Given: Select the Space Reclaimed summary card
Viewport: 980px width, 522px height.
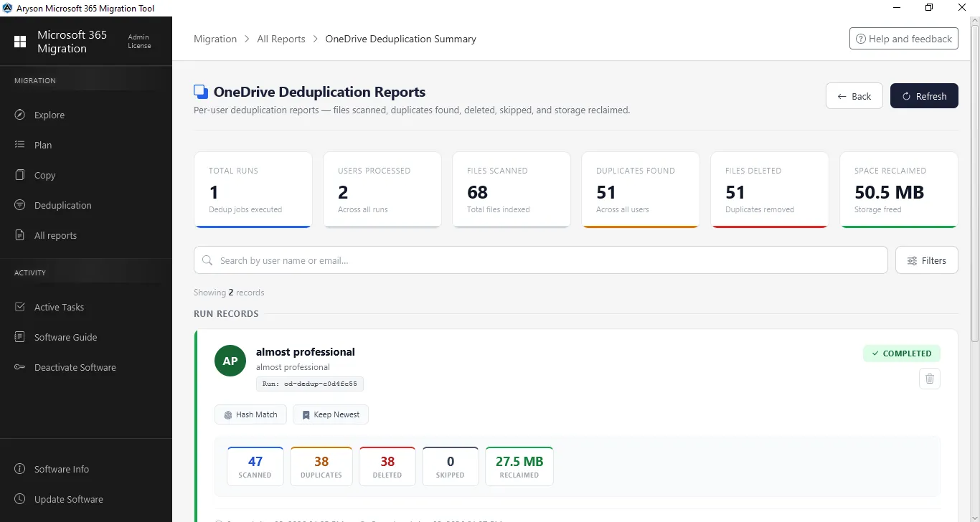Looking at the screenshot, I should 899,190.
